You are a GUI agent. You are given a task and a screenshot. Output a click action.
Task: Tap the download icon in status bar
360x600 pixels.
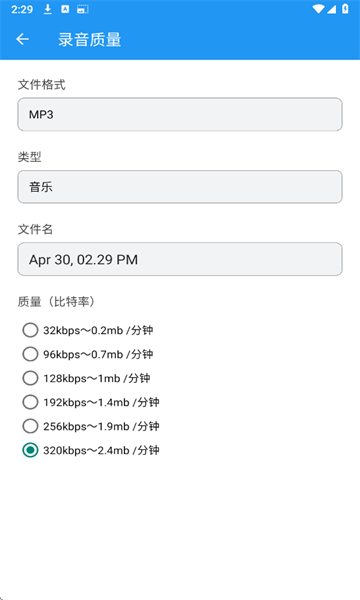(x=47, y=9)
